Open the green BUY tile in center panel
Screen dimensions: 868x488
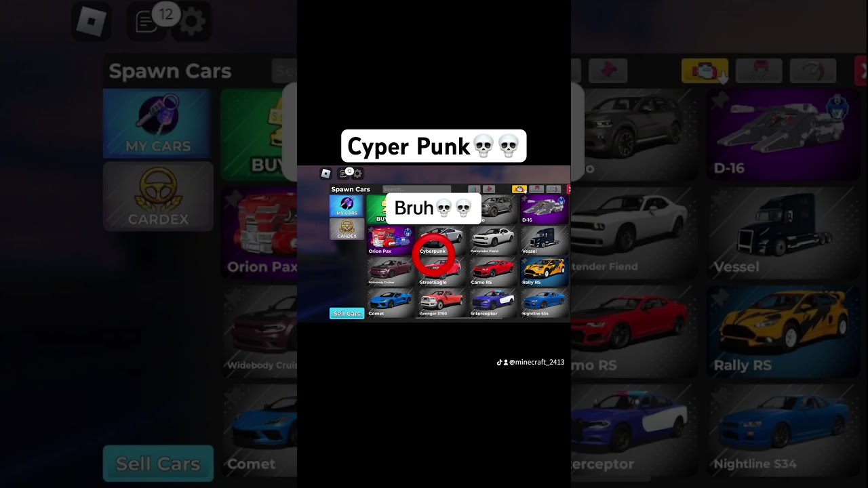376,209
